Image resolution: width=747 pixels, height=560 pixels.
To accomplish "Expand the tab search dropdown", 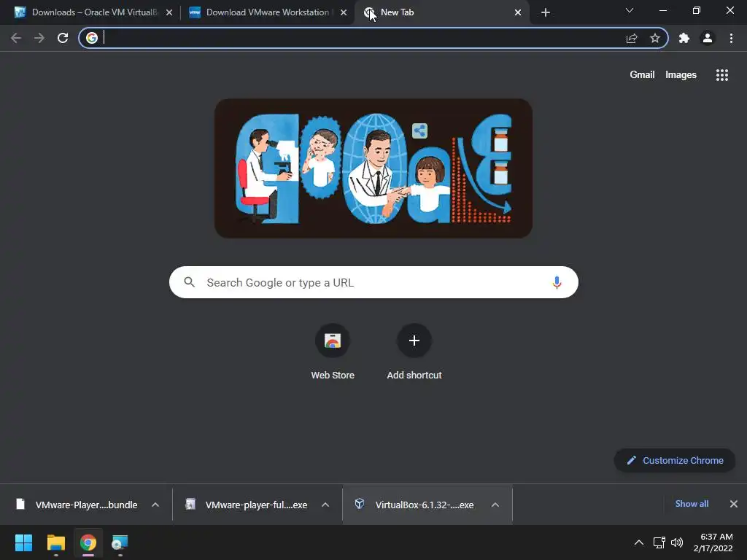I will coord(630,10).
